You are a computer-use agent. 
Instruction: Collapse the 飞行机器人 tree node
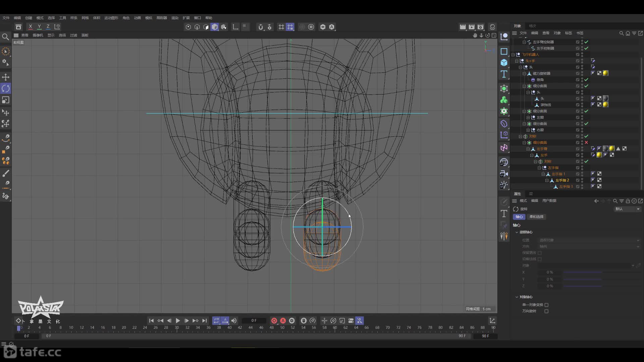point(513,55)
